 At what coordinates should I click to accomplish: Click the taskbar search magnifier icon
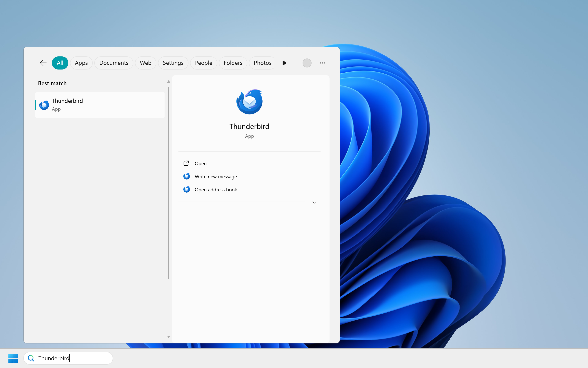(x=31, y=358)
